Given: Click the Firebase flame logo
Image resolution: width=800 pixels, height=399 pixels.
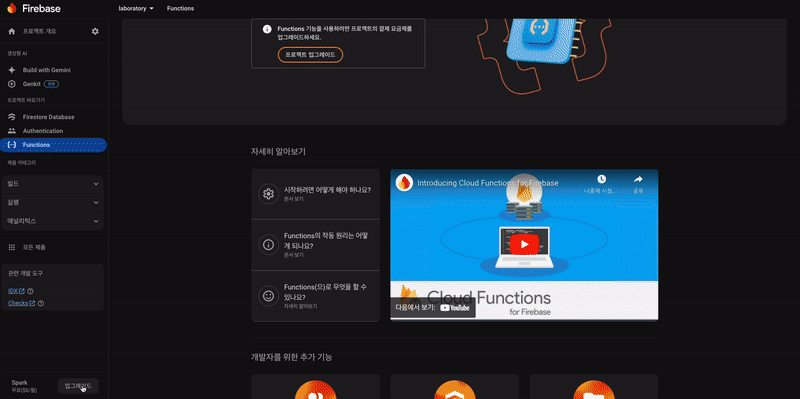Looking at the screenshot, I should [11, 8].
